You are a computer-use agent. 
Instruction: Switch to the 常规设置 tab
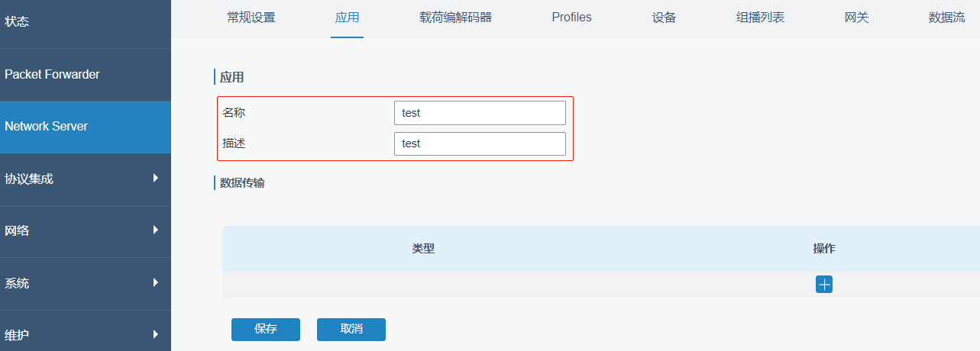pos(251,18)
